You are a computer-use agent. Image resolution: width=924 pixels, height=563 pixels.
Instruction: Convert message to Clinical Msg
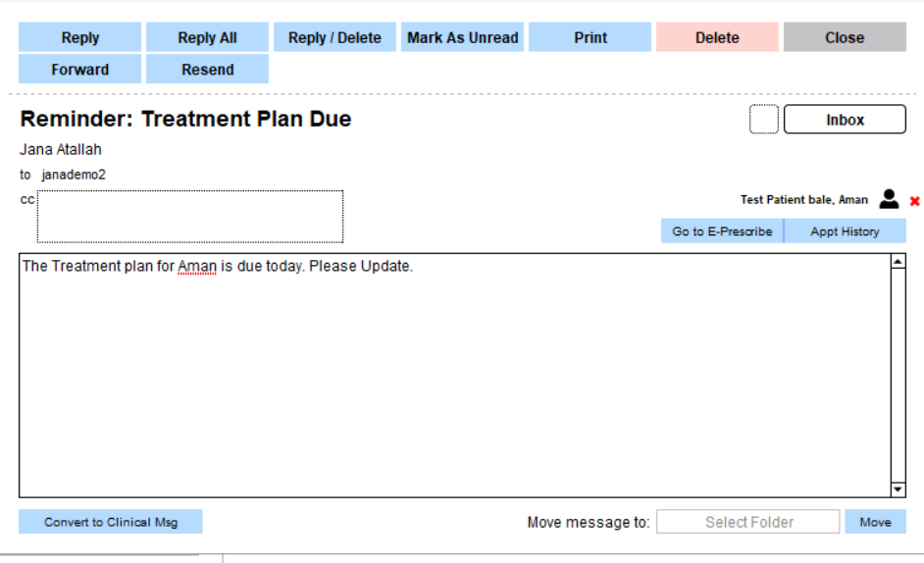pyautogui.click(x=111, y=522)
